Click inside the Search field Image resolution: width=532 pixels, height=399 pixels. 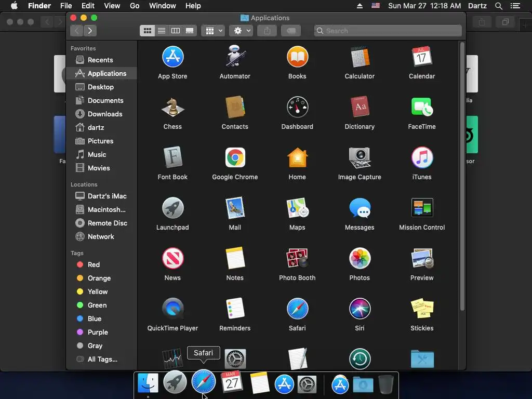point(388,31)
